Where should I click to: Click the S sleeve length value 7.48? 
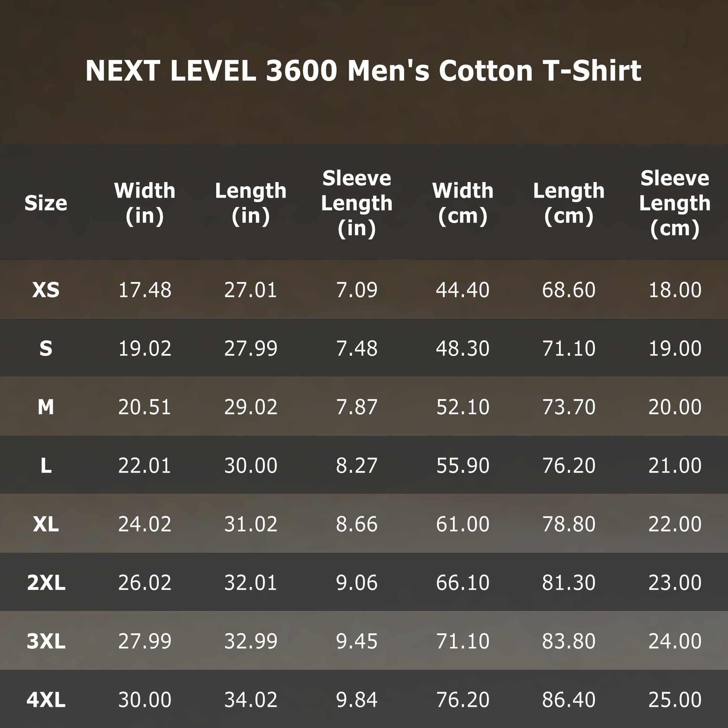[357, 348]
